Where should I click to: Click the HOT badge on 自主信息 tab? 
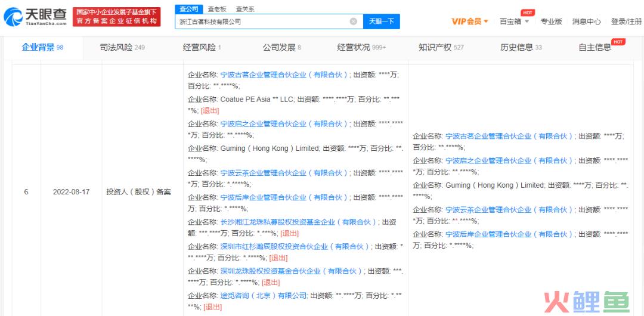point(618,42)
